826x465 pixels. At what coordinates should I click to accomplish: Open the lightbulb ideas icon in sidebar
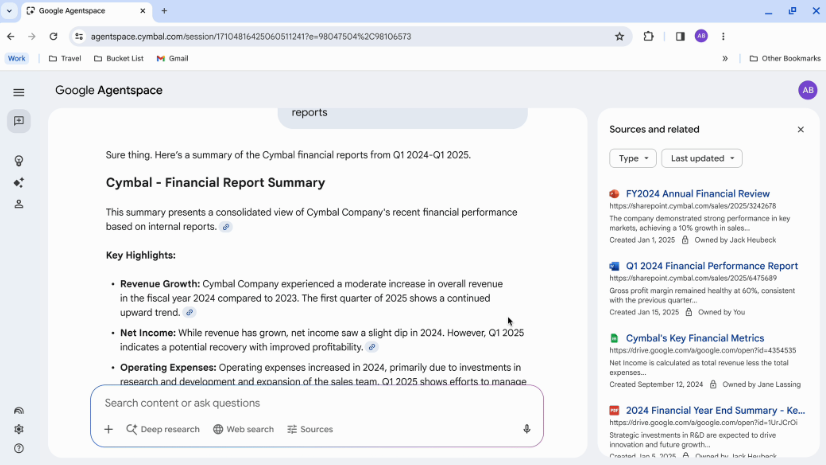[x=18, y=161]
